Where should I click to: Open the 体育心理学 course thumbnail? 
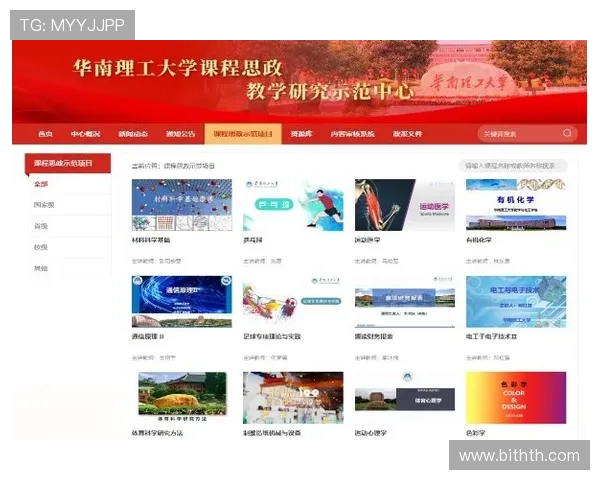(405, 398)
